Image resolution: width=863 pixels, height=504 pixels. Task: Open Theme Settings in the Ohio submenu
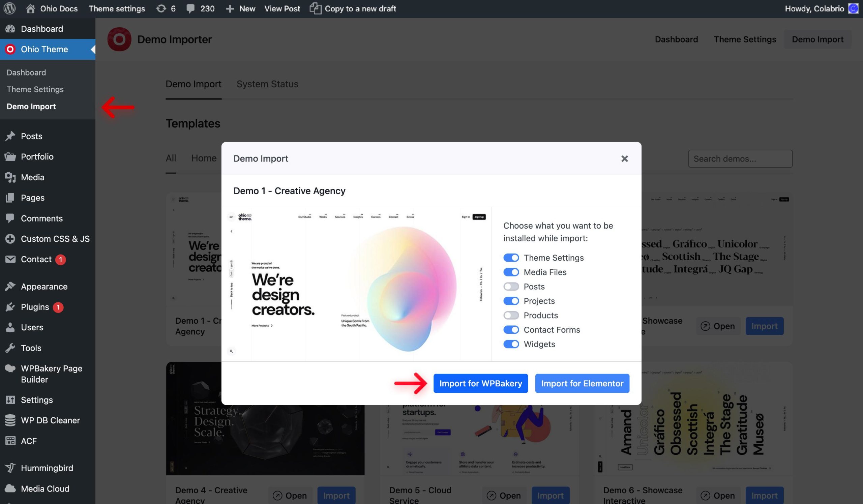(x=35, y=89)
